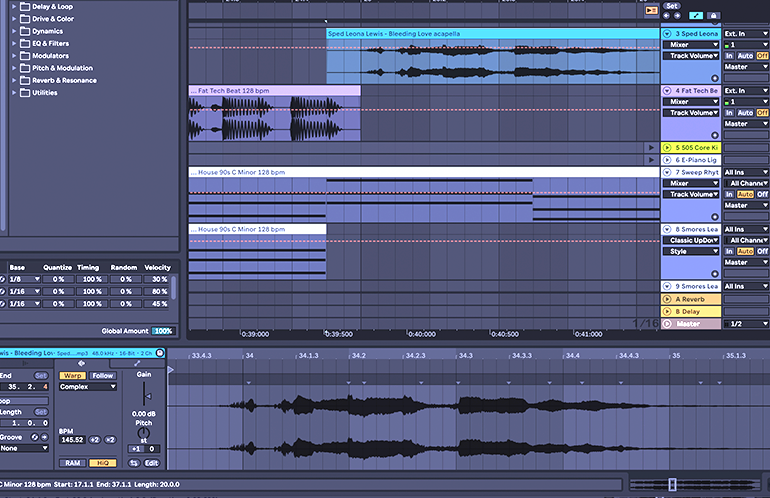
Task: Toggle the HiQ mode button
Action: click(102, 463)
